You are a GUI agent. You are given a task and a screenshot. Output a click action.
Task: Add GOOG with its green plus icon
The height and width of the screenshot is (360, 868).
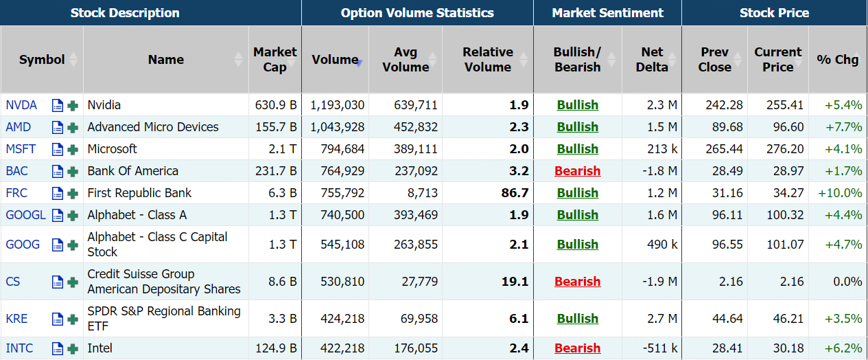pyautogui.click(x=73, y=245)
